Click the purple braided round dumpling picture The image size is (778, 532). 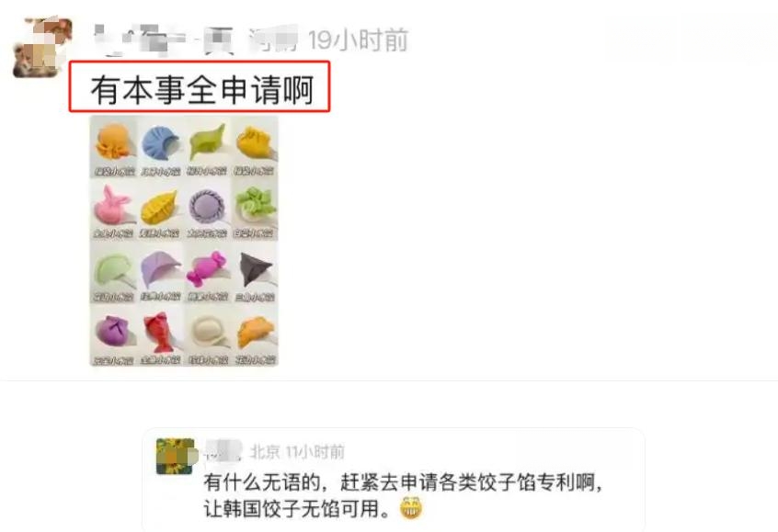pyautogui.click(x=208, y=210)
